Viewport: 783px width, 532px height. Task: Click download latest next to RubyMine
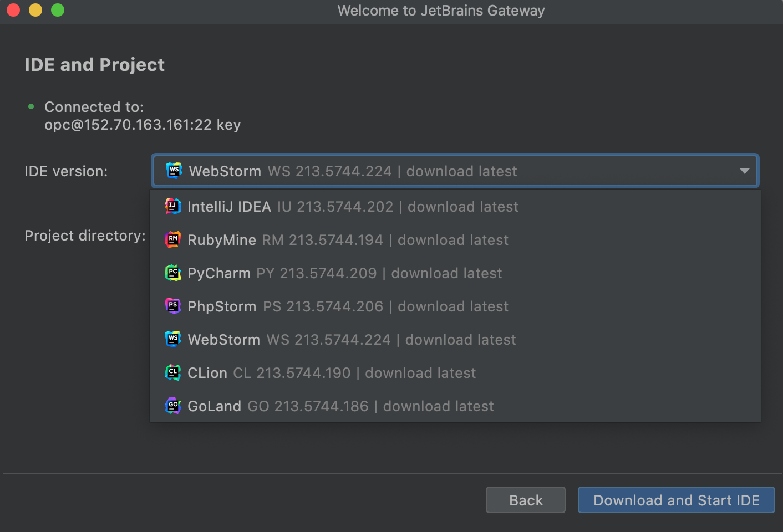[452, 239]
